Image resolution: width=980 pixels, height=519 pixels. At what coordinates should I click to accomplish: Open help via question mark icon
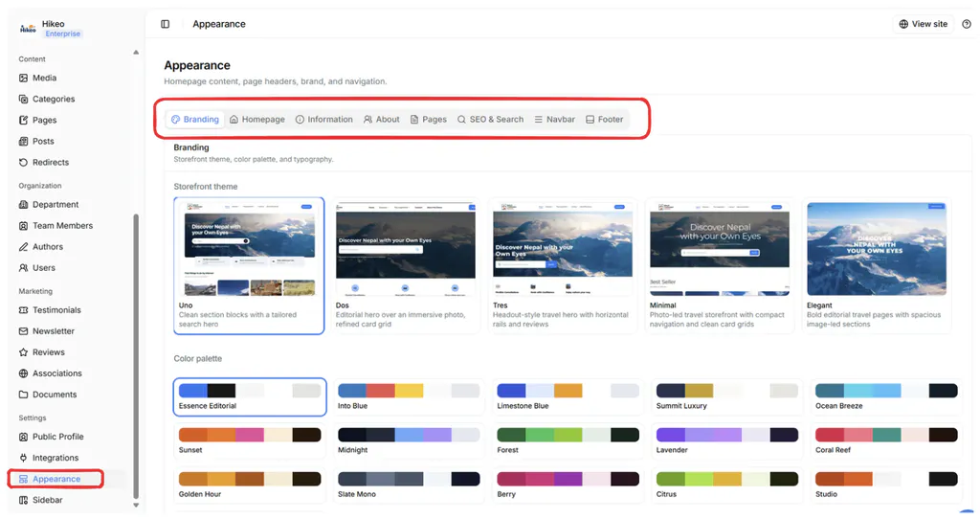[967, 24]
